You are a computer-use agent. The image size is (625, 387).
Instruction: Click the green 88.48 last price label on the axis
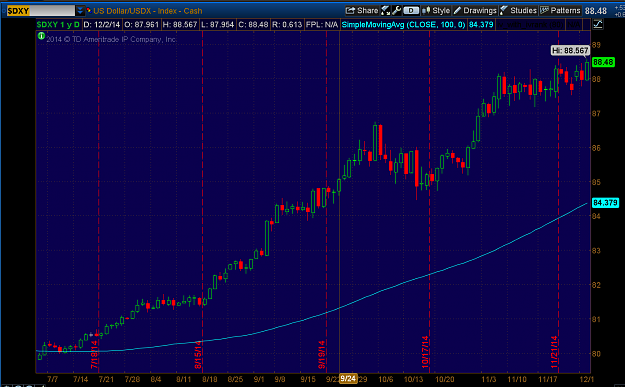(x=603, y=62)
